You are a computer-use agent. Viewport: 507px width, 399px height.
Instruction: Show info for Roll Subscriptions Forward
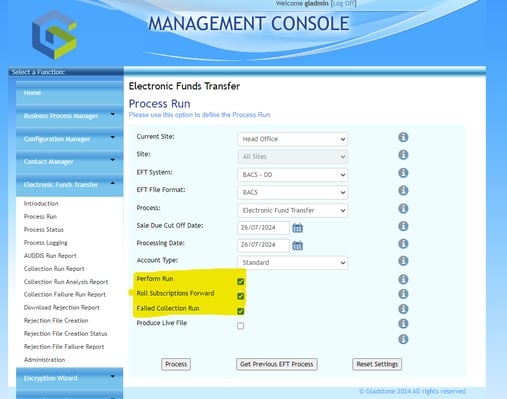(x=403, y=294)
